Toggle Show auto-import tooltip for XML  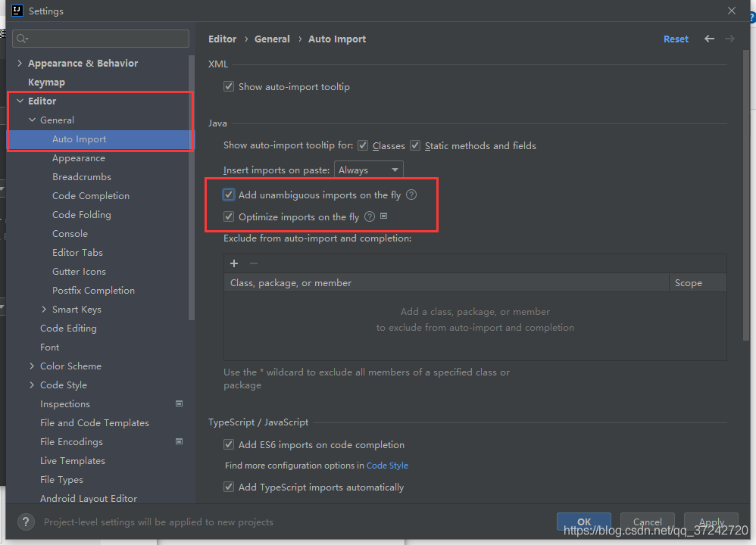[229, 87]
